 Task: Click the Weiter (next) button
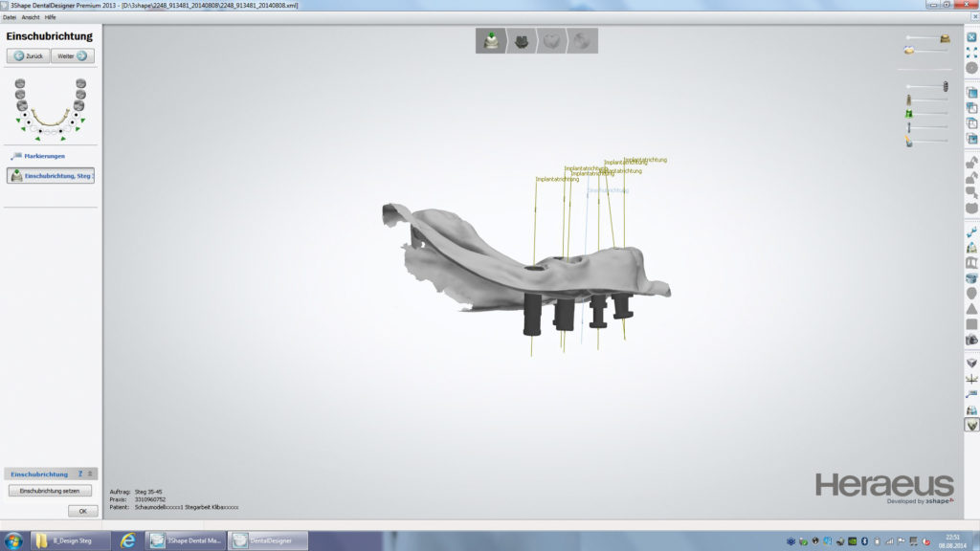[73, 55]
